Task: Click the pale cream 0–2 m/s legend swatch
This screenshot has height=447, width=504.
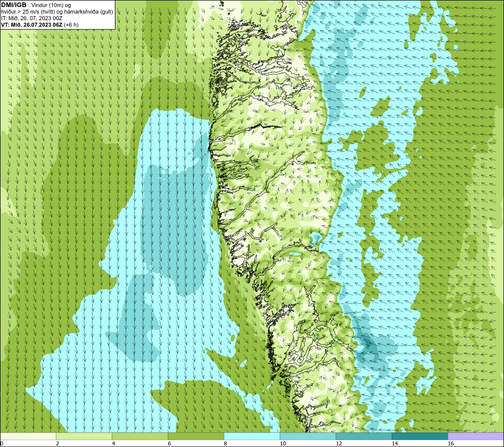Action: [28, 436]
